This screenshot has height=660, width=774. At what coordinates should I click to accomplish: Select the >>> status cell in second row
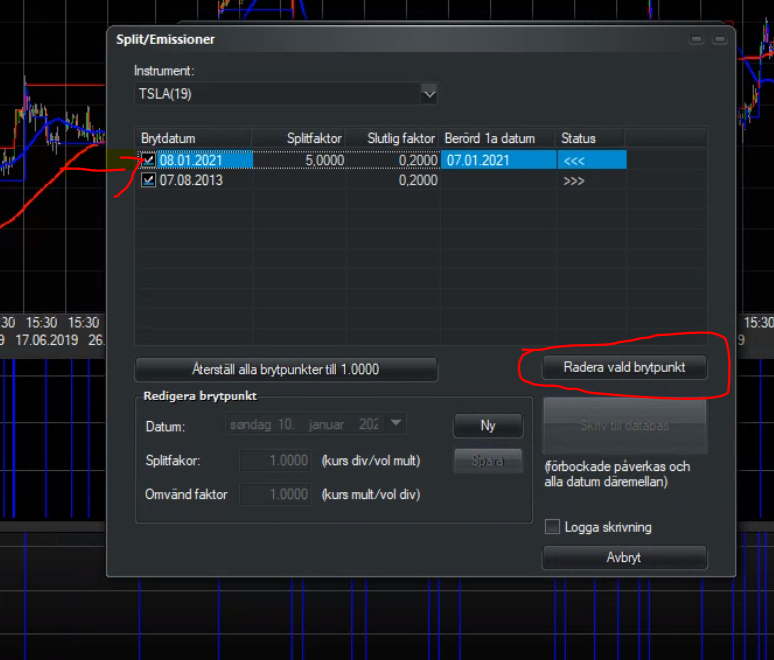pos(590,181)
